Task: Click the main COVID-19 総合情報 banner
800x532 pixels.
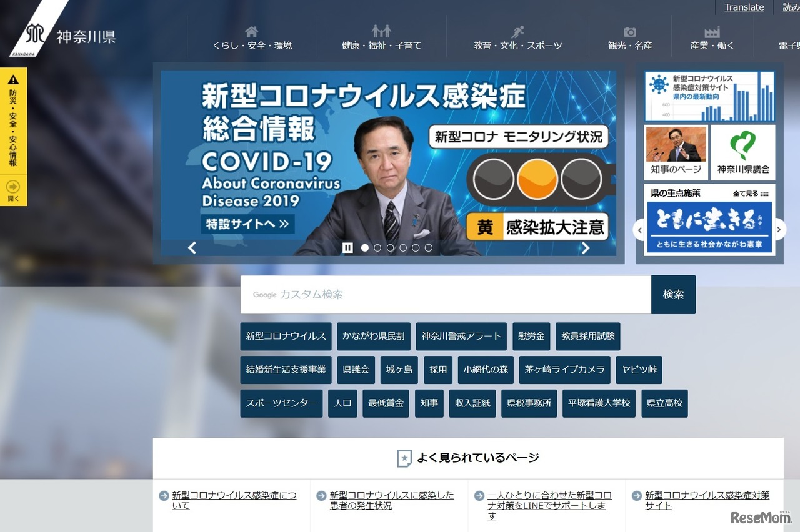Action: tap(388, 162)
